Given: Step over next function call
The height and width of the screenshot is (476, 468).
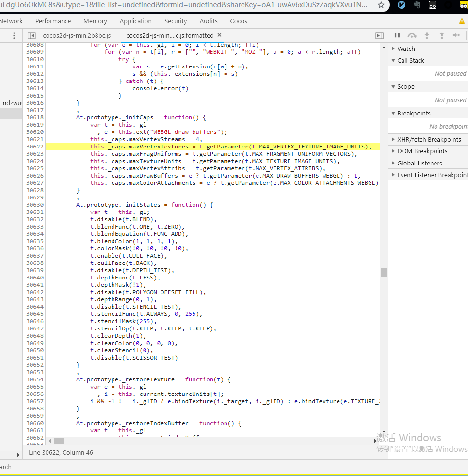Looking at the screenshot, I should (412, 35).
